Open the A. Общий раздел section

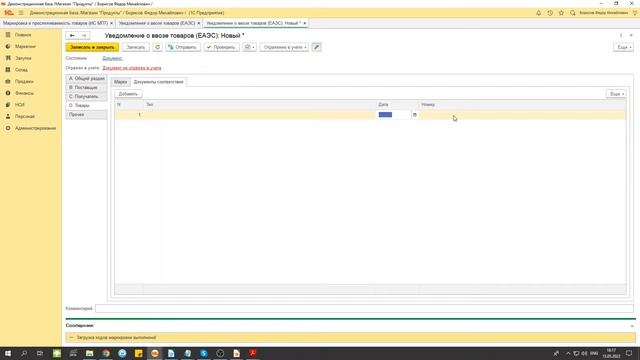[87, 78]
